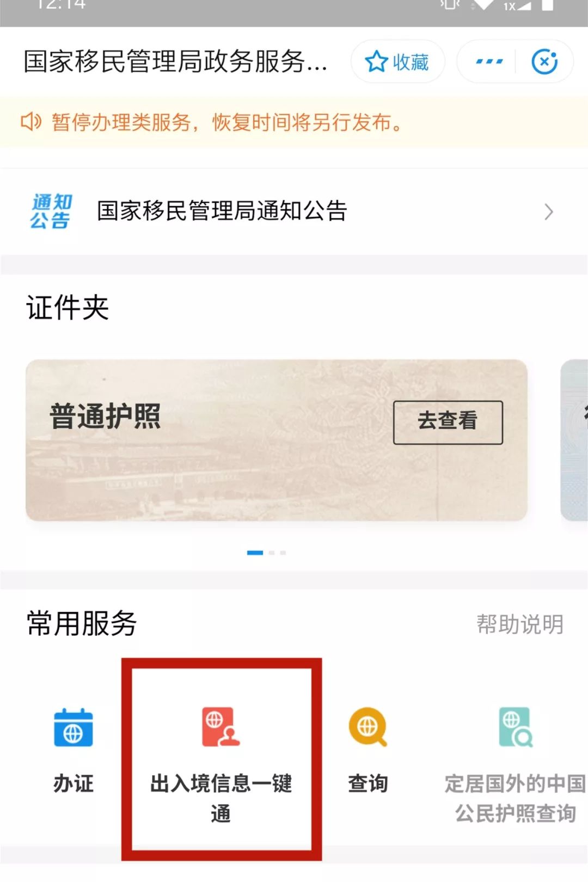Image resolution: width=588 pixels, height=882 pixels.
Task: Select the 普通护照 card
Action: tap(277, 440)
